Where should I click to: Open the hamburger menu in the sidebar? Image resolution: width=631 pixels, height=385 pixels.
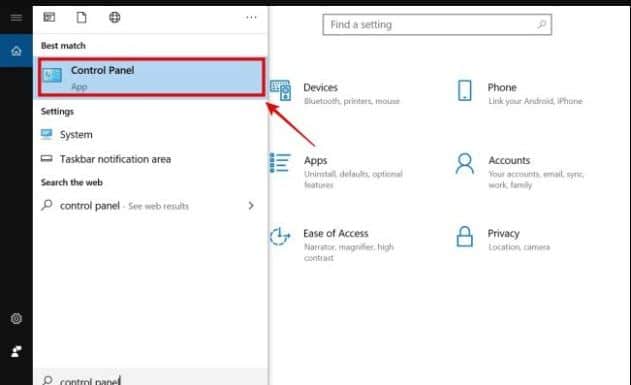(16, 17)
